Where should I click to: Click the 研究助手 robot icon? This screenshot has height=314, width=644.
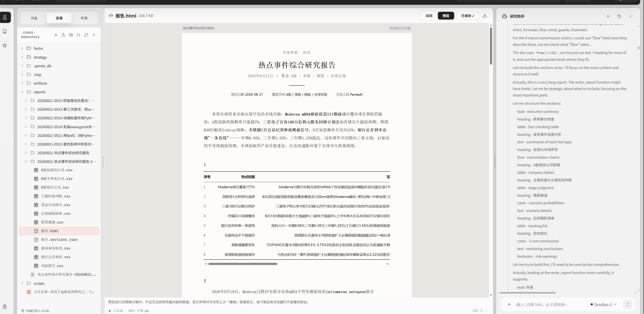click(x=505, y=16)
